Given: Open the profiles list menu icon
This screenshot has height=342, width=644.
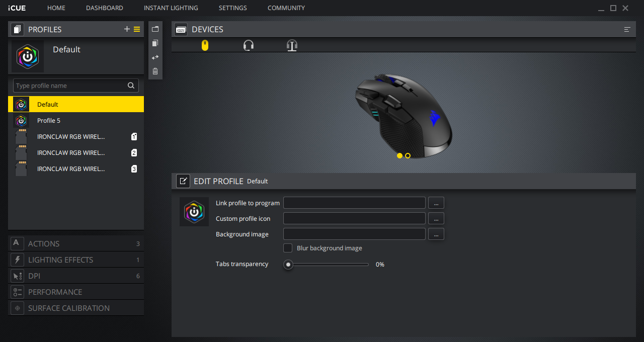Looking at the screenshot, I should click(137, 29).
